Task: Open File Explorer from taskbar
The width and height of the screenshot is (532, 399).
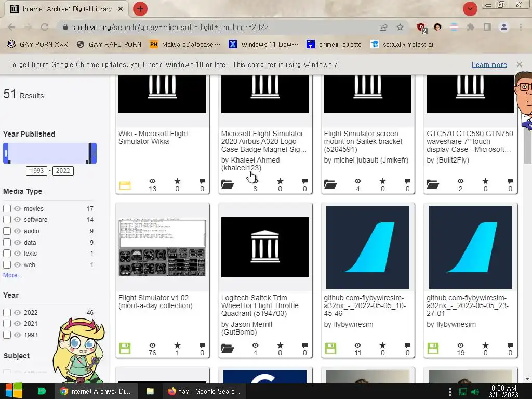Action: point(150,391)
